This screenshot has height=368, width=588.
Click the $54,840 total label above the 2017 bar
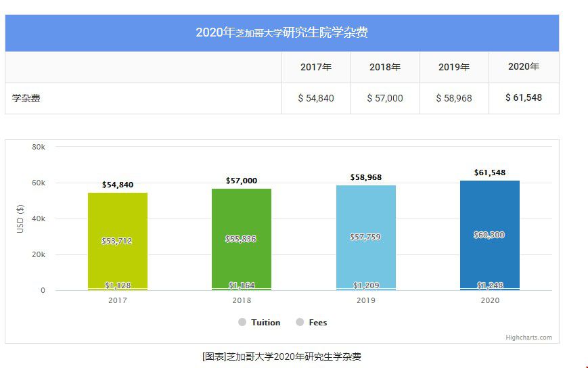point(118,185)
